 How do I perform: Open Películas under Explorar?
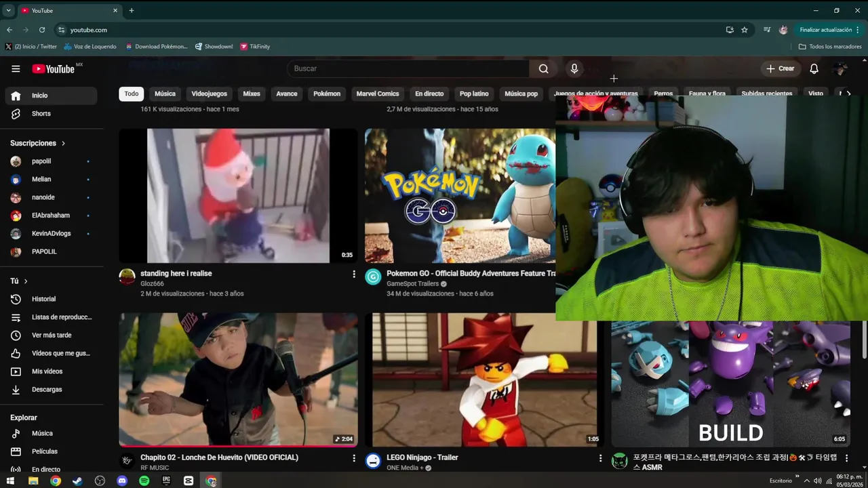pos(51,451)
